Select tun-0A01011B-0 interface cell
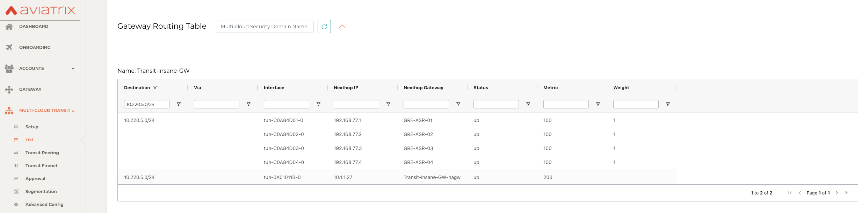 (282, 177)
